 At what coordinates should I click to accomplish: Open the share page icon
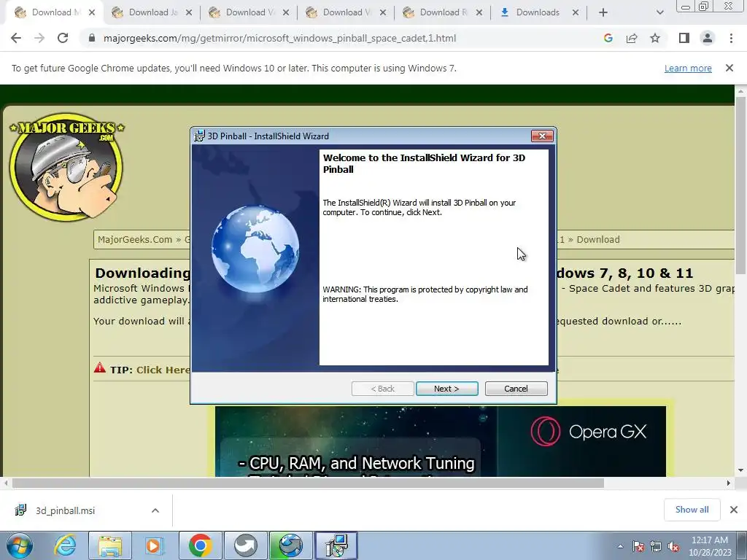point(632,38)
